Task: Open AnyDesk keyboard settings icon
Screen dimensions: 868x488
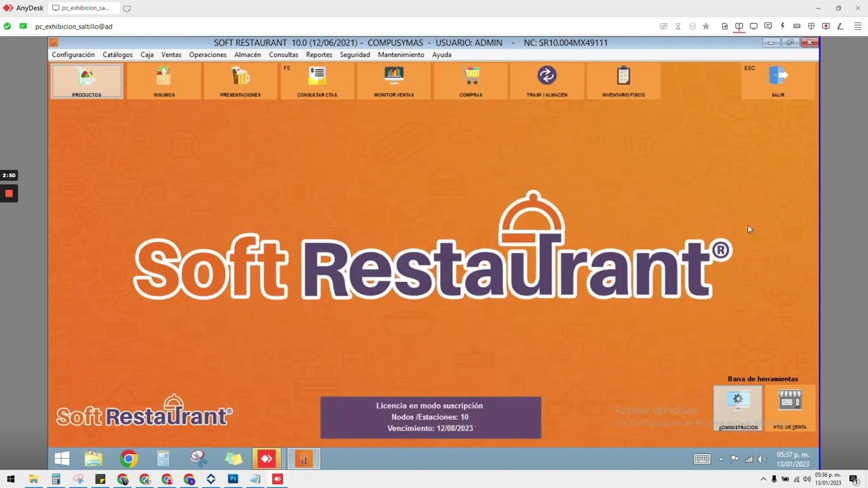Action: tap(797, 26)
